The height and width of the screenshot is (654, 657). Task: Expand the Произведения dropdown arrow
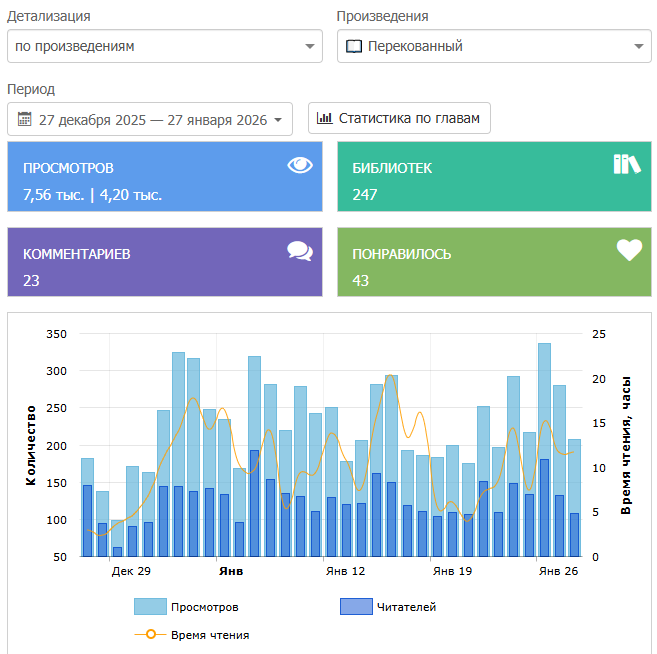639,46
